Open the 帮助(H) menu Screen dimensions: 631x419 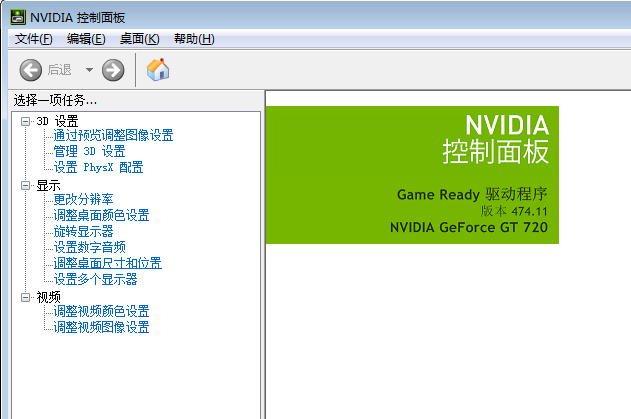[x=194, y=39]
